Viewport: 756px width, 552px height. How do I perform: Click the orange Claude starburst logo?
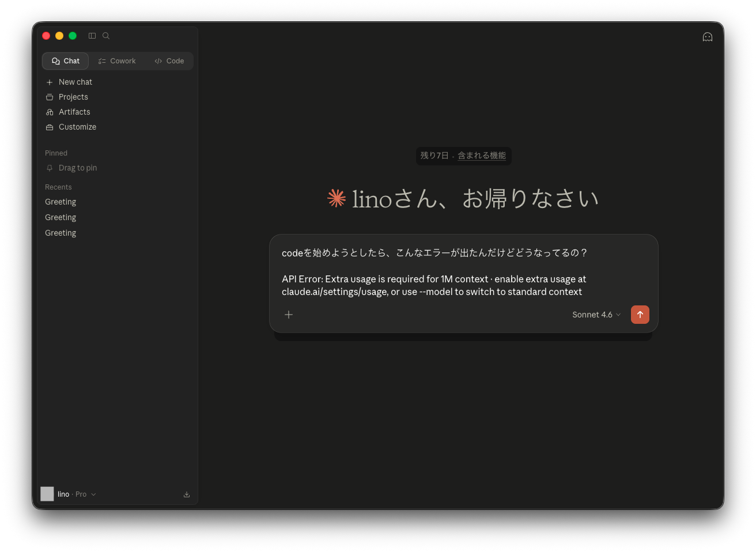tap(337, 198)
